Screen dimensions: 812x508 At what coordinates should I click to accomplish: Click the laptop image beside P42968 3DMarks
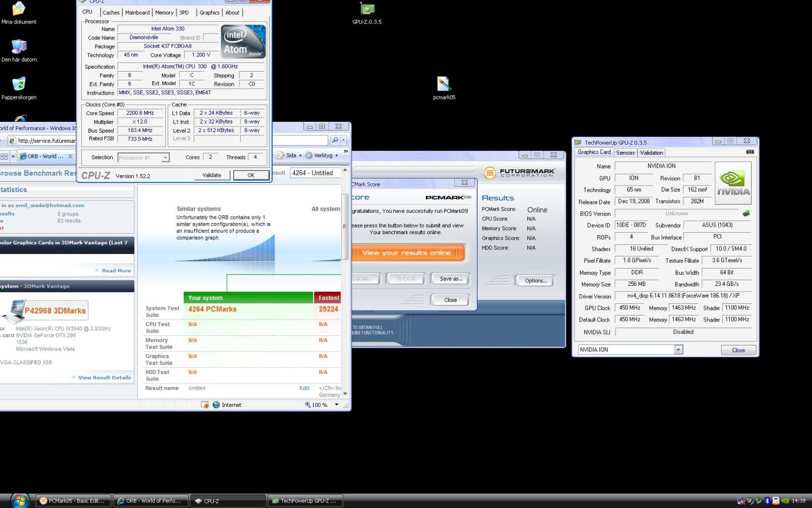coord(13,311)
